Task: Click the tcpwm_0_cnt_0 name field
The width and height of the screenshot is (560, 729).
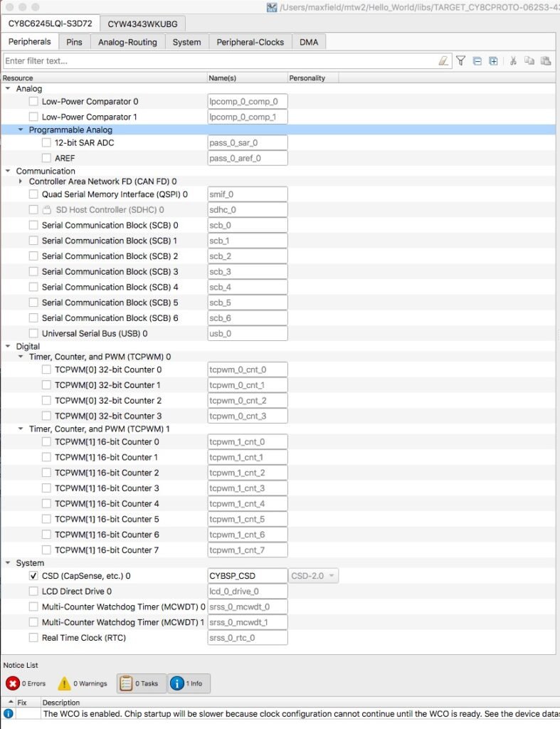Action: [x=247, y=369]
